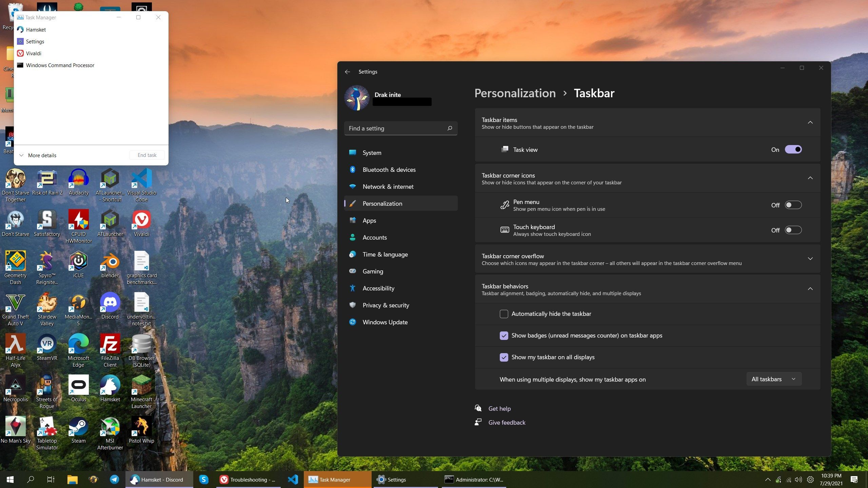Image resolution: width=868 pixels, height=488 pixels.
Task: Launch SteamVR desktop shortcut
Action: click(x=47, y=347)
